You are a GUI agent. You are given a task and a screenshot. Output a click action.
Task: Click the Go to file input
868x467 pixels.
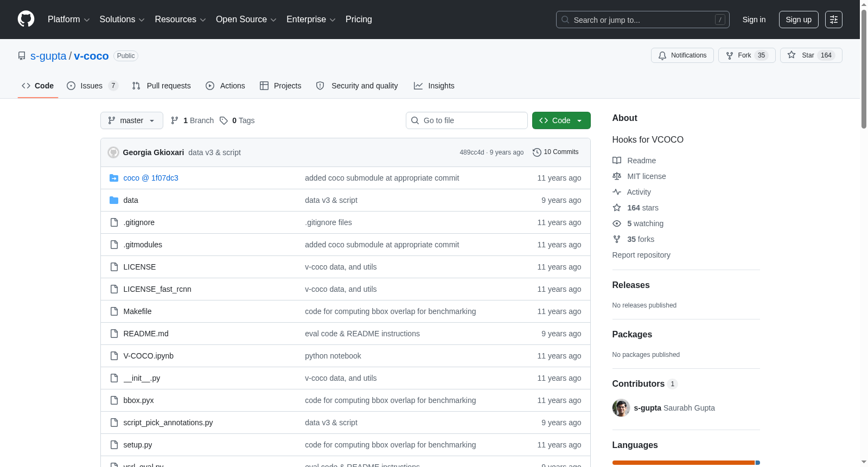pyautogui.click(x=467, y=120)
